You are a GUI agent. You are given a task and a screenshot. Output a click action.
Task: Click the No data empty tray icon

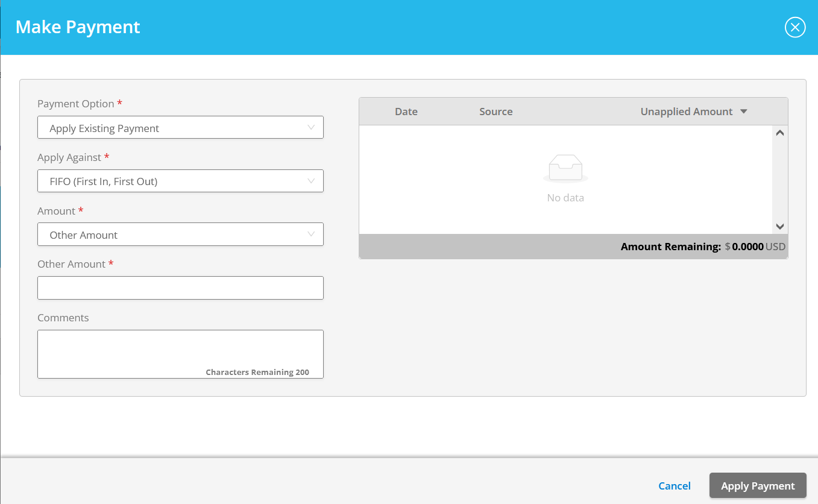565,169
